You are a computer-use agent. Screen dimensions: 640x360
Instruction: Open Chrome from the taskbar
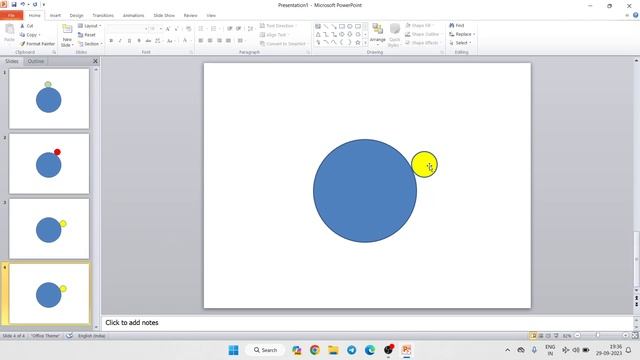point(315,350)
